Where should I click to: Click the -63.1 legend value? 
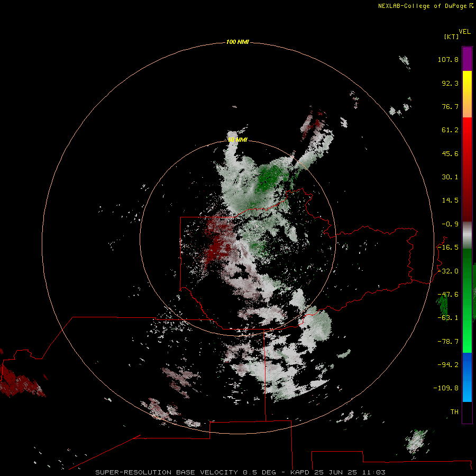448,318
